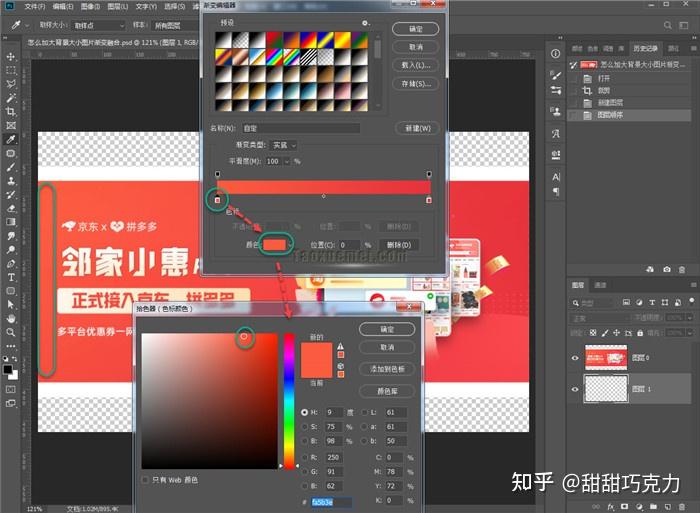Image resolution: width=700 pixels, height=513 pixels.
Task: Open the layer fill dropdown arrow
Action: 690,333
